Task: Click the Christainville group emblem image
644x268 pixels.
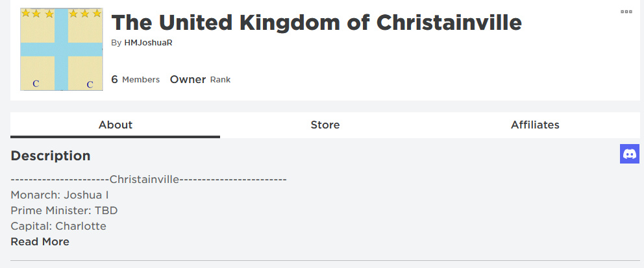Action: pos(62,49)
